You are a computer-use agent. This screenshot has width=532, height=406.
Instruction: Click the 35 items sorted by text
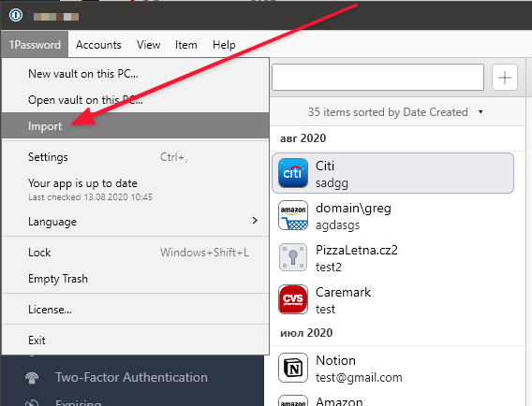click(388, 112)
